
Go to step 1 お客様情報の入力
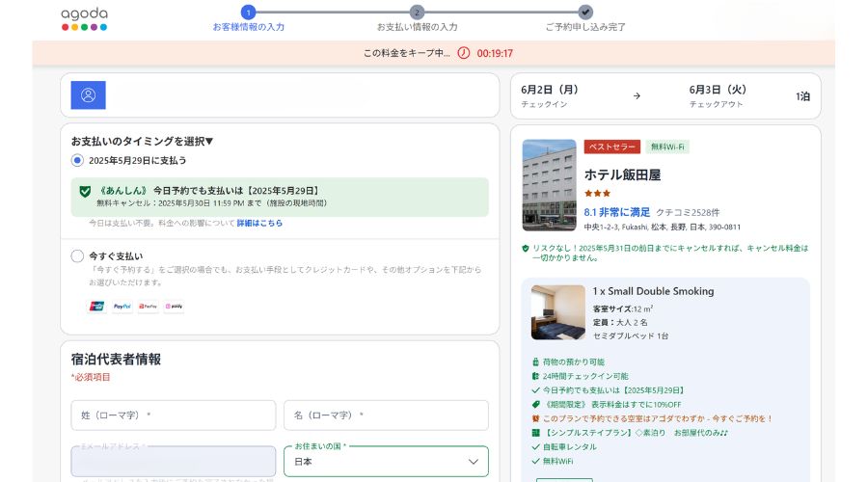coord(248,13)
